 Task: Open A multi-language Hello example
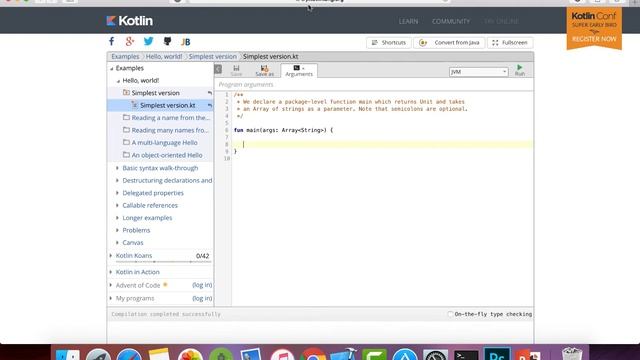164,142
